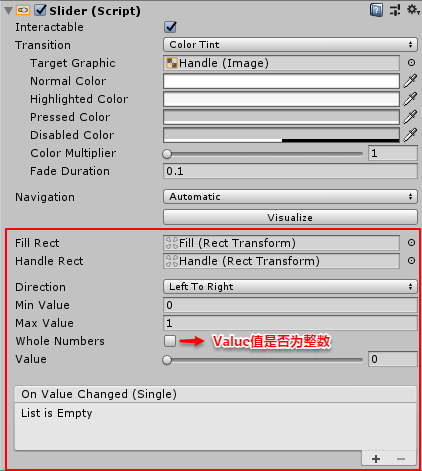Screen dimensions: 422x471
Task: Pick Normal Color with the eyedropper
Action: tap(410, 81)
